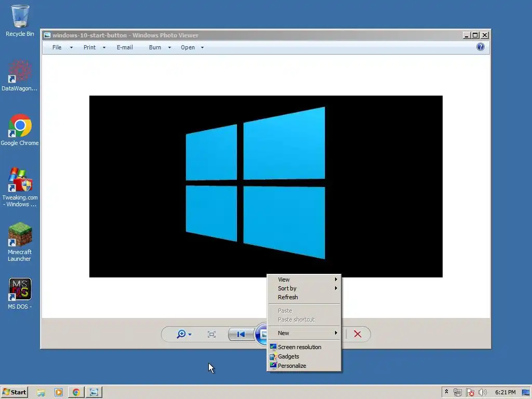Select the MS DOS desktop shortcut

point(20,294)
